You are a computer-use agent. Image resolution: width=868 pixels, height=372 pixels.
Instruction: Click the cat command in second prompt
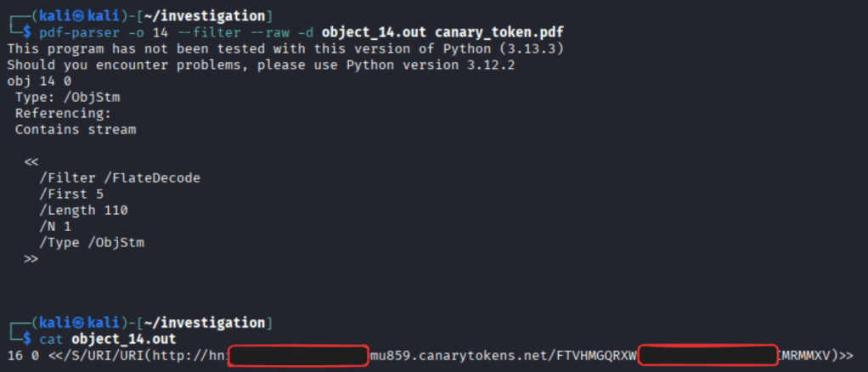point(50,340)
